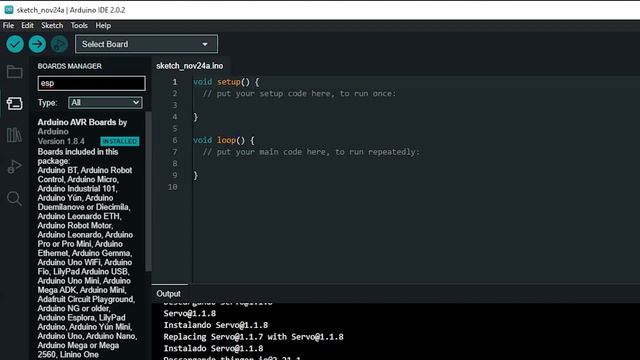Click the Upload arrow button

37,44
